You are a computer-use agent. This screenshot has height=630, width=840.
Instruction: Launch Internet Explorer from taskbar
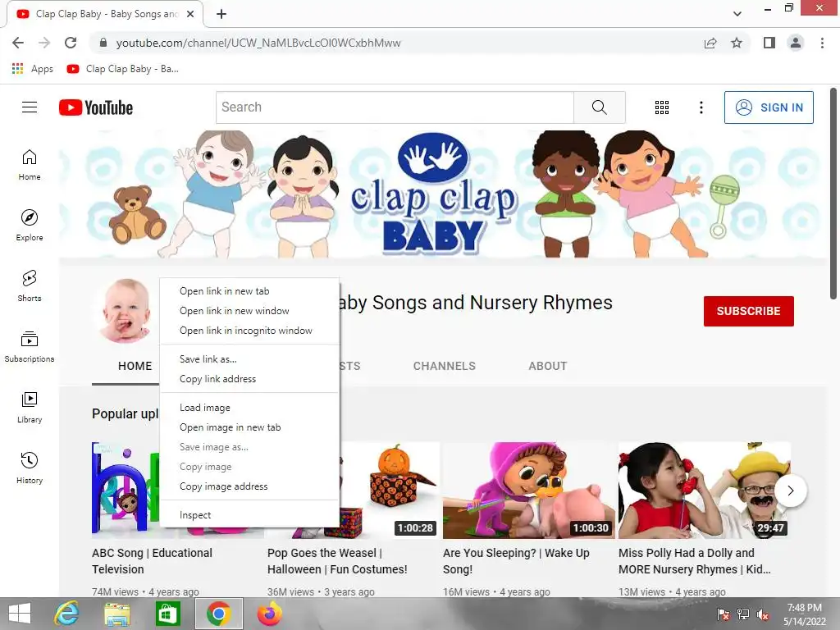pyautogui.click(x=66, y=614)
